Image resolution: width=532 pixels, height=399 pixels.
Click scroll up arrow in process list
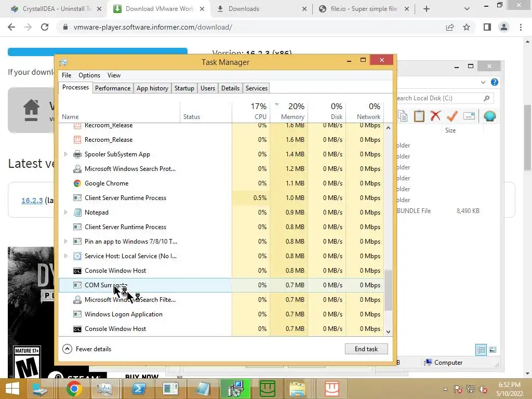[388, 128]
